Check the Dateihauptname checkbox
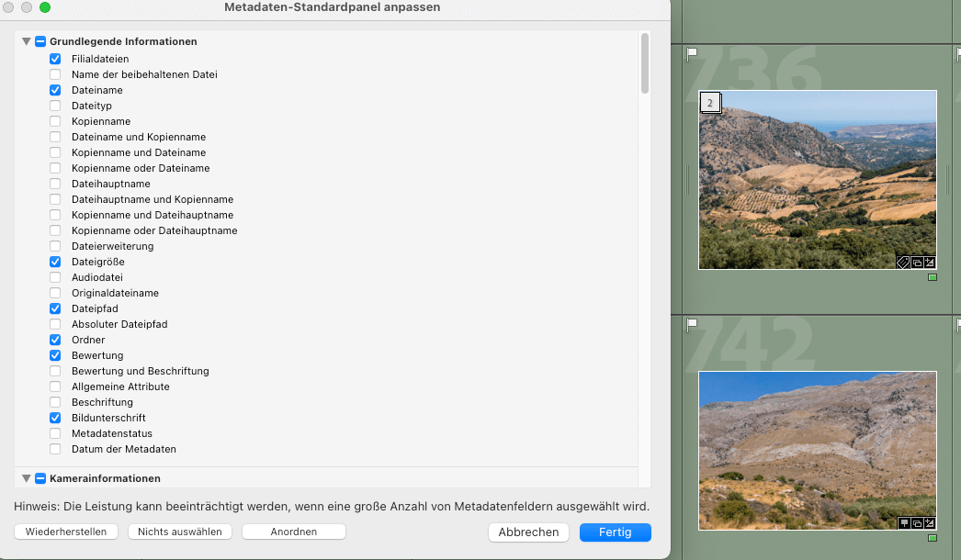Screen dimensions: 961x560 point(55,184)
